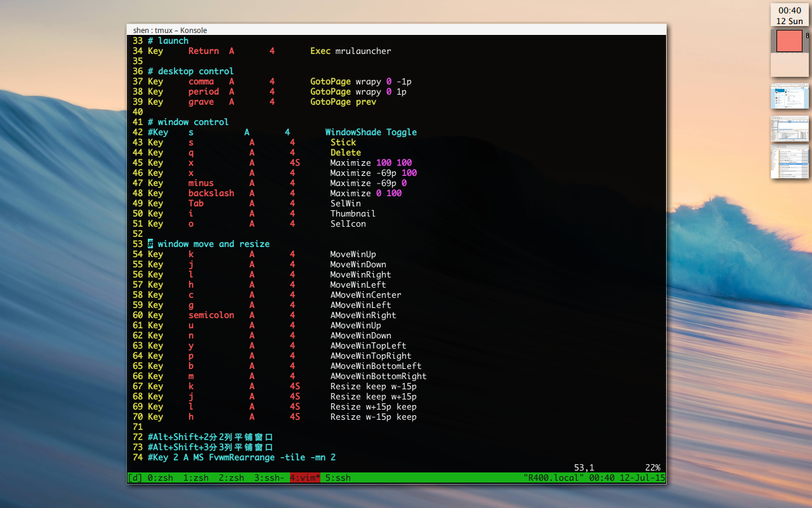This screenshot has height=508, width=812.
Task: Click "grave" key name on line 39
Action: click(201, 102)
